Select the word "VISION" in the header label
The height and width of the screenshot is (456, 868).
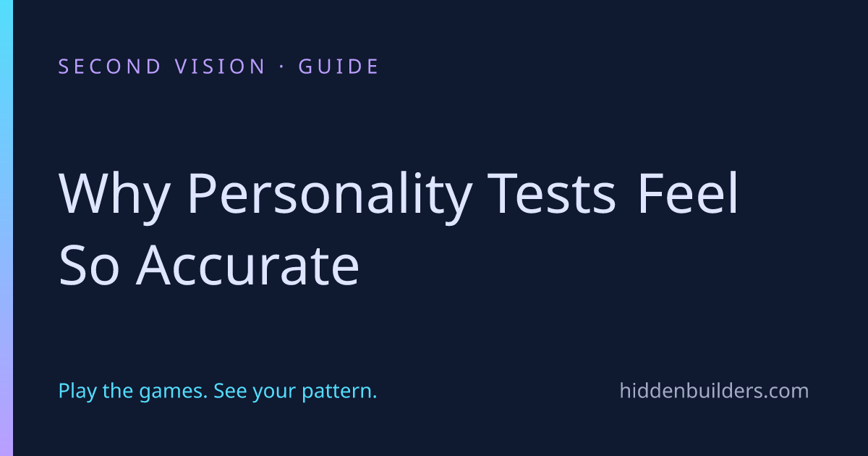(x=221, y=67)
